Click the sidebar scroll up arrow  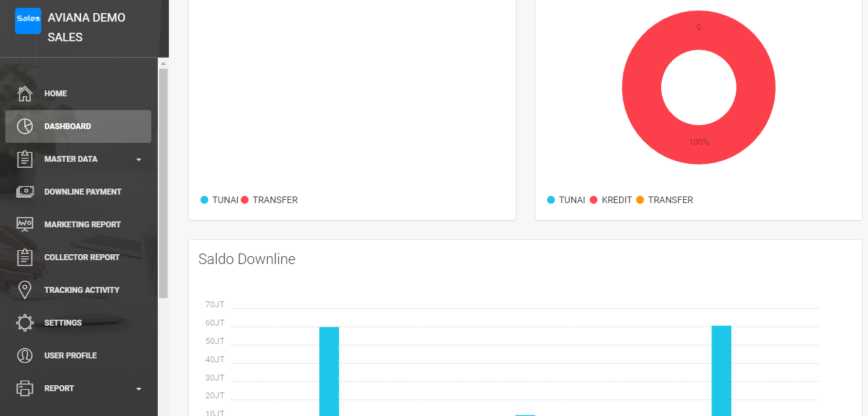tap(163, 64)
